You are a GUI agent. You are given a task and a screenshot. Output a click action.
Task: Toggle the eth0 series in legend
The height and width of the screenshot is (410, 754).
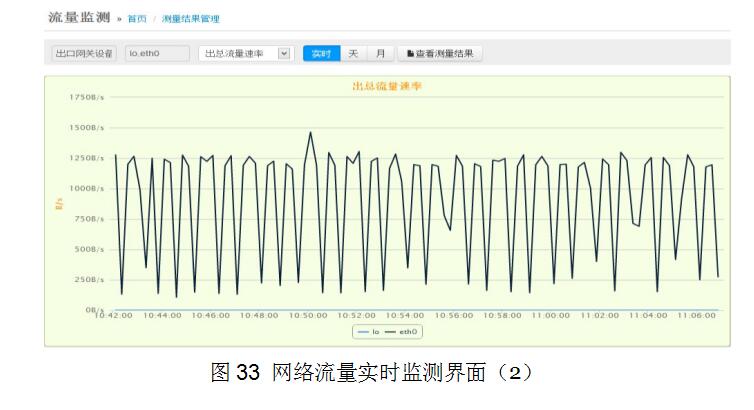coord(404,330)
